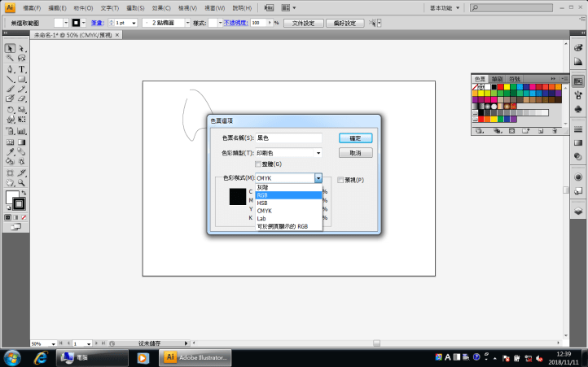This screenshot has width=588, height=367.
Task: Switch to the 筆刷 Brushes tab
Action: 498,78
